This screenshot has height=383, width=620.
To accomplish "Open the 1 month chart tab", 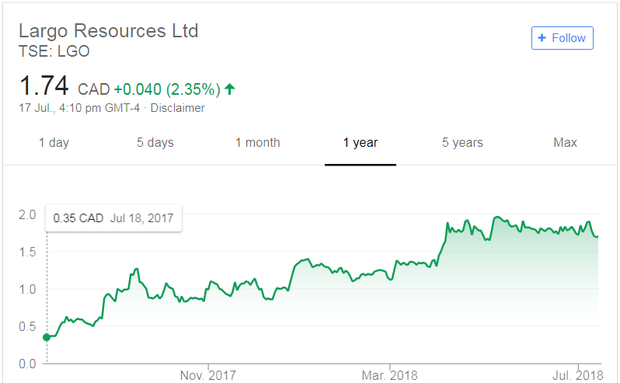I will pos(258,143).
